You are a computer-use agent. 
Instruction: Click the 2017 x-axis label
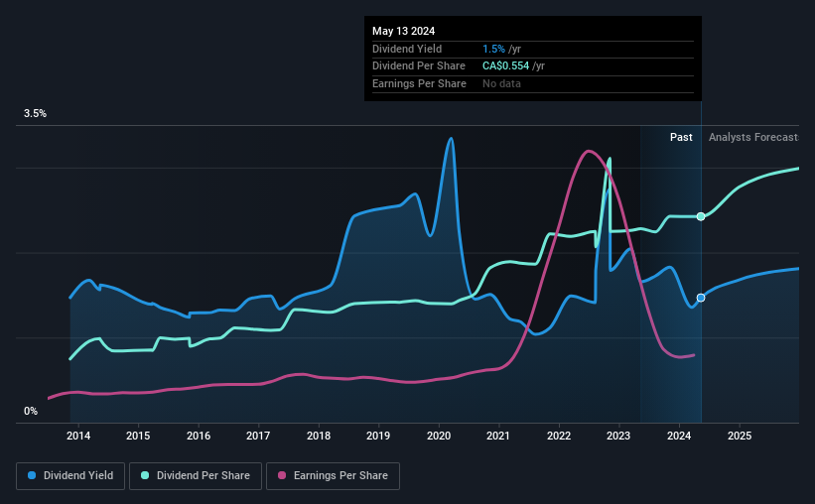tap(258, 436)
